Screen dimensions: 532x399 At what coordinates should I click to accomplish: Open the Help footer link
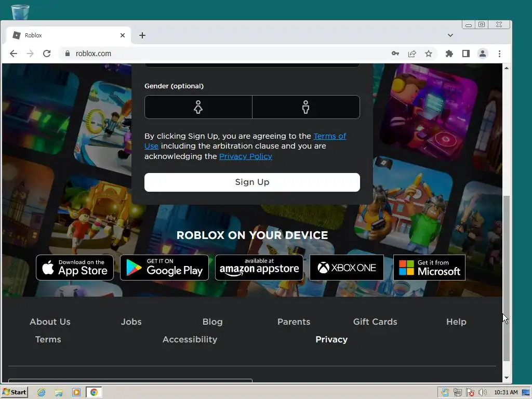(x=456, y=322)
